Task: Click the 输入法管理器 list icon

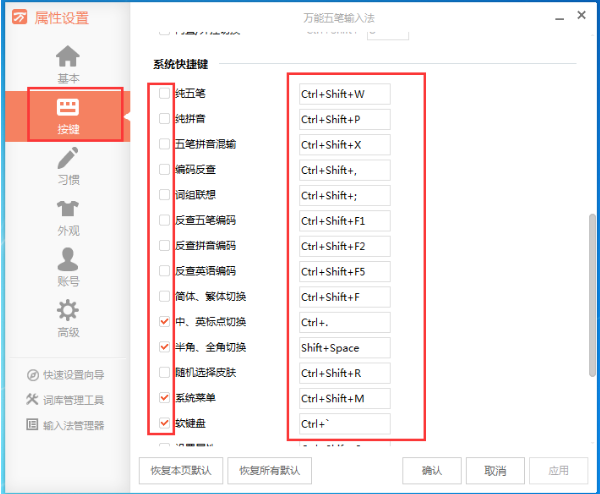Action: [x=32, y=425]
